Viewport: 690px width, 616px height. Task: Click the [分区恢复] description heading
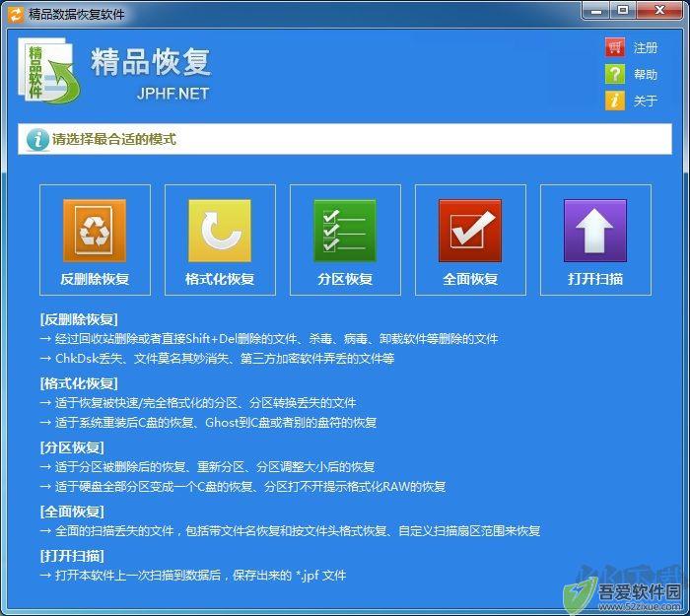(72, 447)
